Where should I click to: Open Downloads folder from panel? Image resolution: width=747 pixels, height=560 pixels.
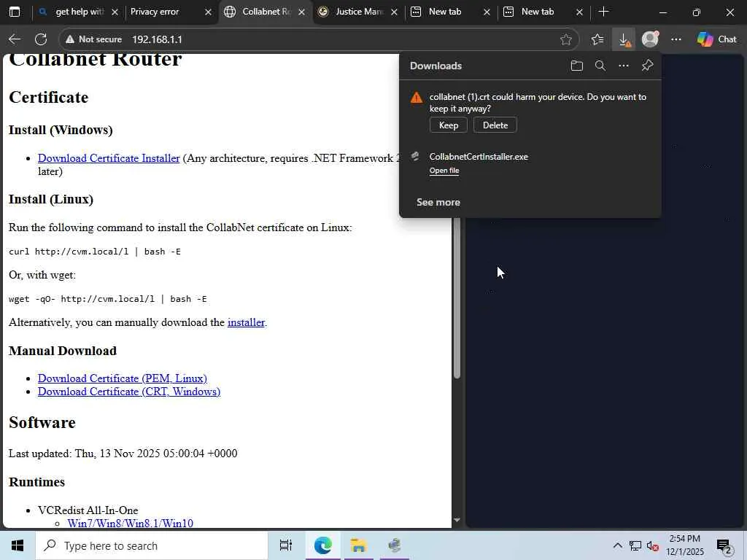pyautogui.click(x=576, y=66)
